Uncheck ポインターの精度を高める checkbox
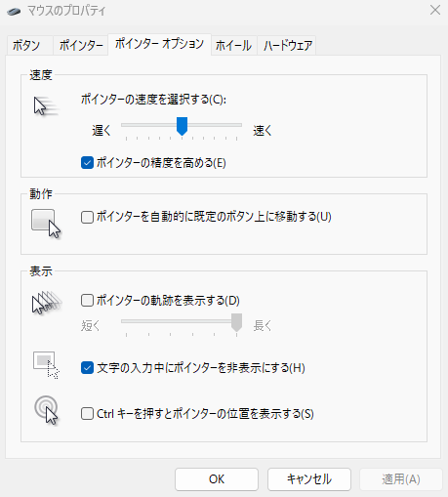This screenshot has height=497, width=448. pos(87,163)
